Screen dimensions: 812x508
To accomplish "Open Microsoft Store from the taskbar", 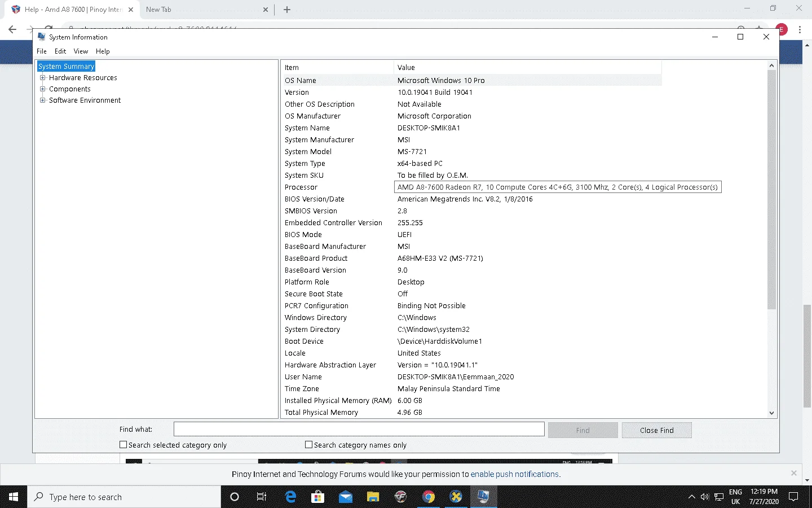I will (318, 497).
